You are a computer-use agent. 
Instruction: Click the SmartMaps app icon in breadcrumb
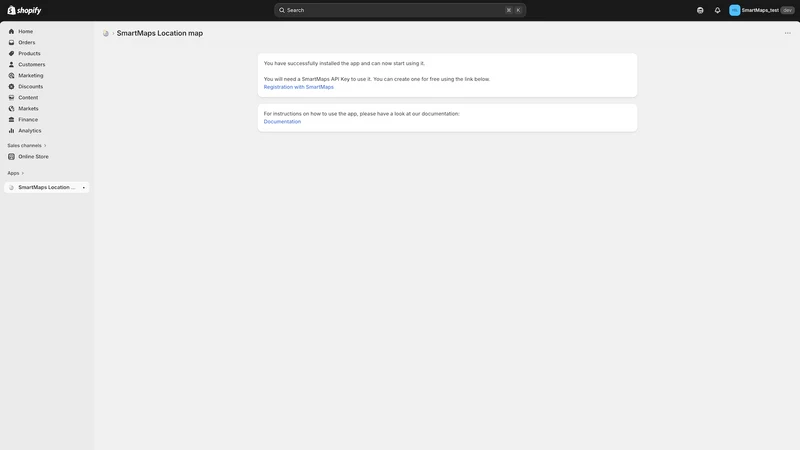(106, 33)
